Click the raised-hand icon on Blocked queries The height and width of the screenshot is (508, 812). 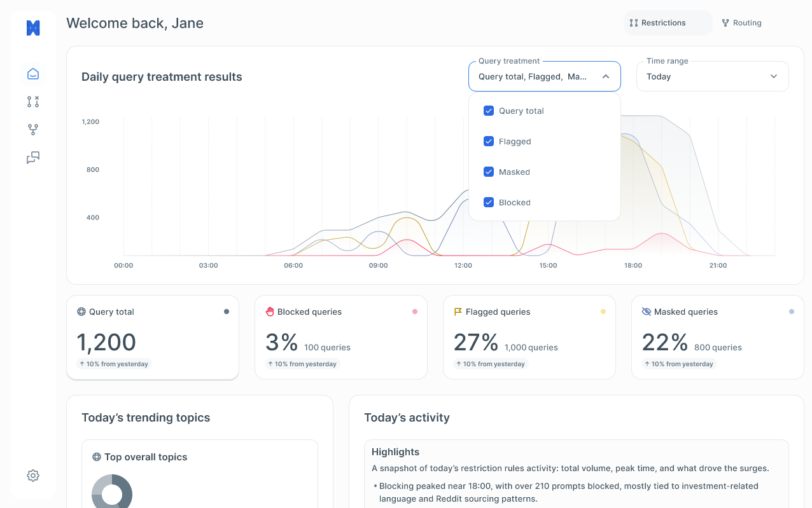tap(270, 312)
